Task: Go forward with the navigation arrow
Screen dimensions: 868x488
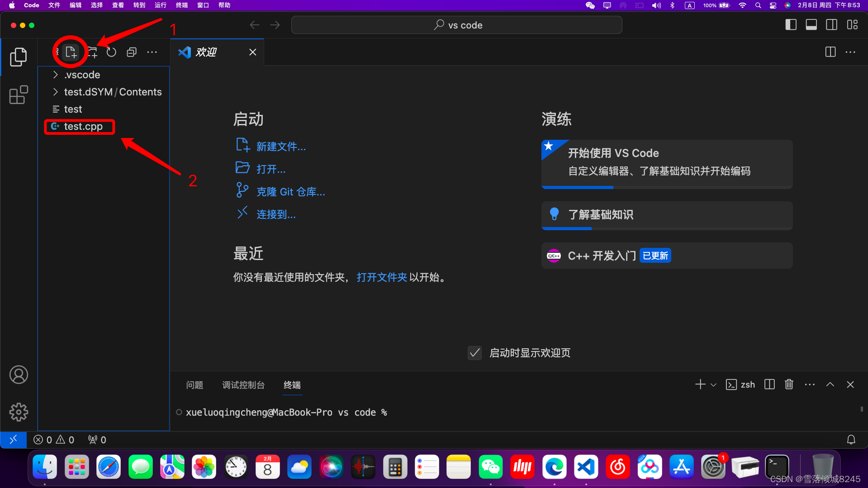Action: (275, 25)
